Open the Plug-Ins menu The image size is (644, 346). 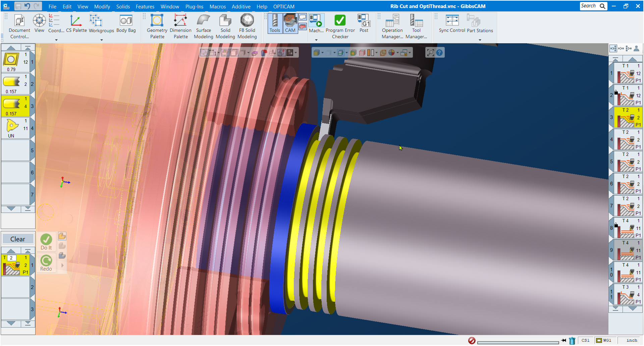pyautogui.click(x=194, y=6)
